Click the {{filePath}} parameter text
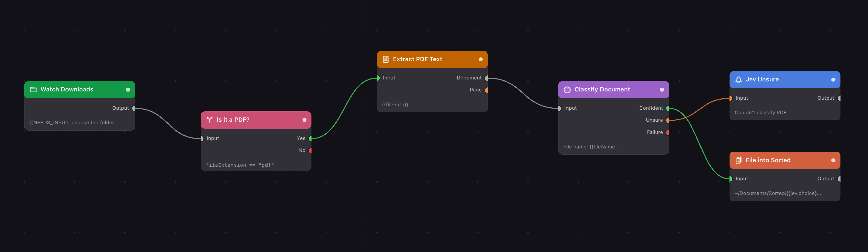868x252 pixels. coord(395,104)
